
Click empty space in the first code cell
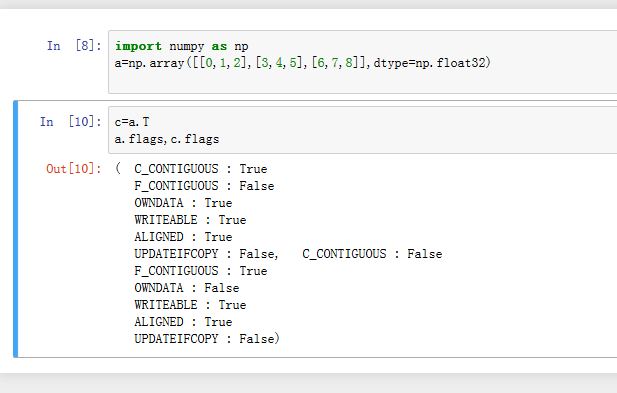[354, 82]
